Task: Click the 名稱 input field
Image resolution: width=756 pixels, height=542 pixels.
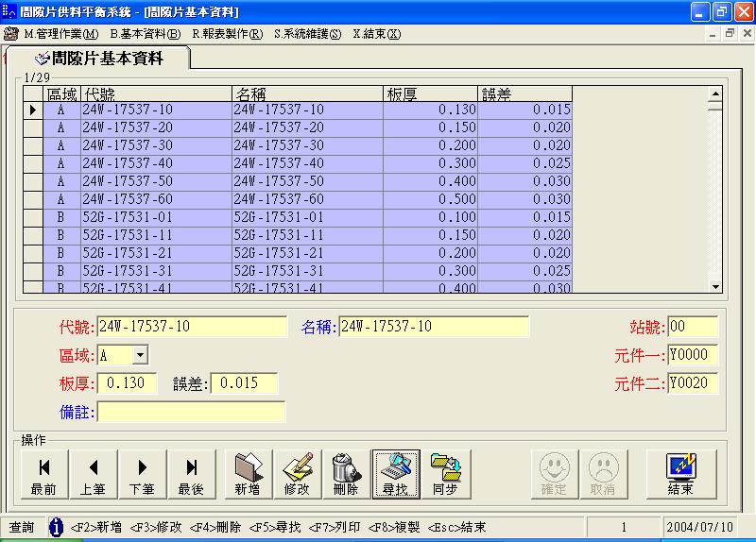Action: 434,327
